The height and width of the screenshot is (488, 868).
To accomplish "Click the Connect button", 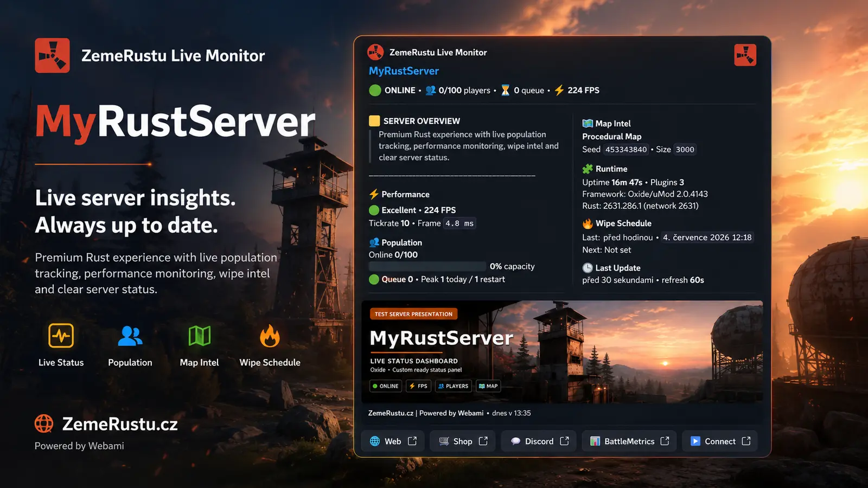I will [x=719, y=441].
